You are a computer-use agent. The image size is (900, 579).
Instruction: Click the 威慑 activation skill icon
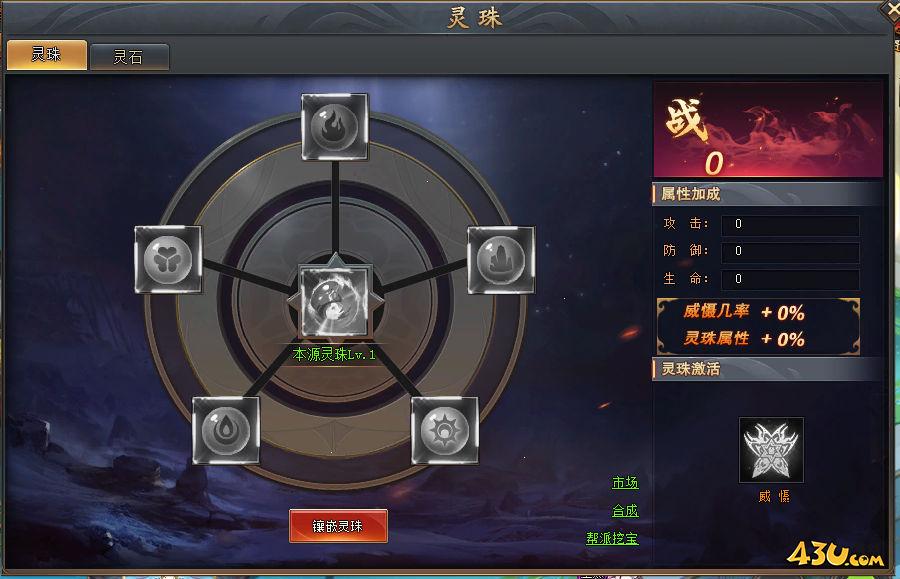[x=771, y=450]
